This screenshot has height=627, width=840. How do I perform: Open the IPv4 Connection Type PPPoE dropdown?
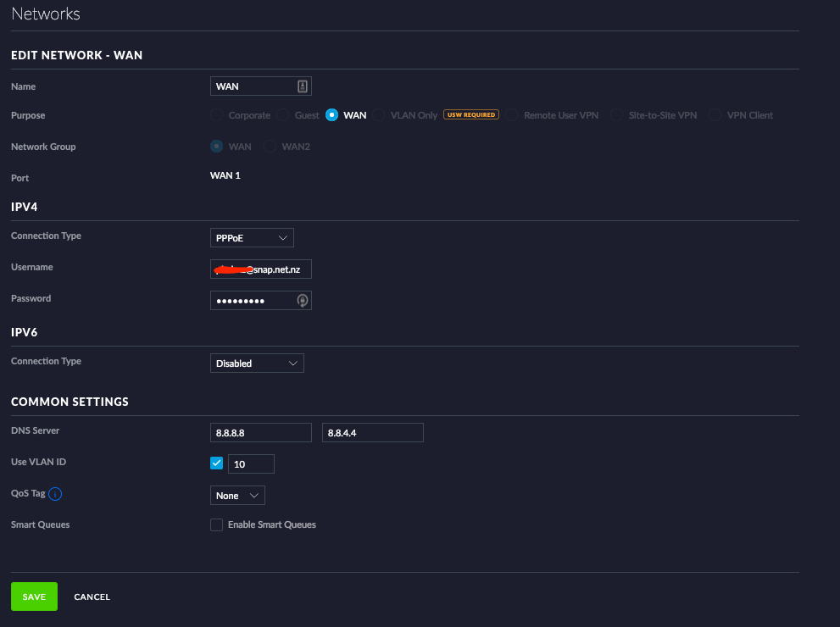pyautogui.click(x=252, y=238)
